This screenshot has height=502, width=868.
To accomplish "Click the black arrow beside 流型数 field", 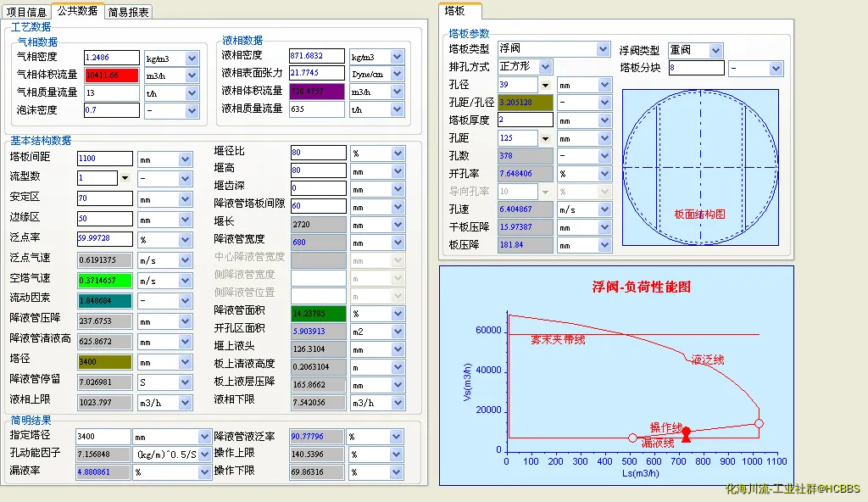I will point(125,178).
